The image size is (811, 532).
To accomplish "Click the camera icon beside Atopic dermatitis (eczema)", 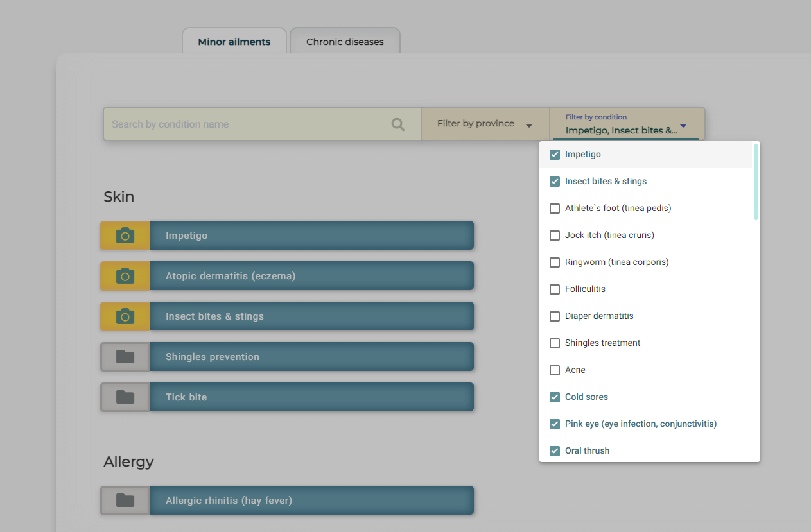I will 125,275.
